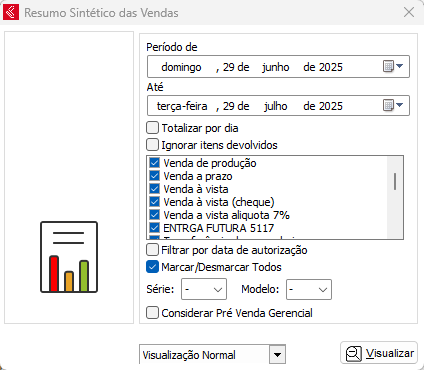
Task: Open calendar picker for Até date
Action: tap(393, 106)
